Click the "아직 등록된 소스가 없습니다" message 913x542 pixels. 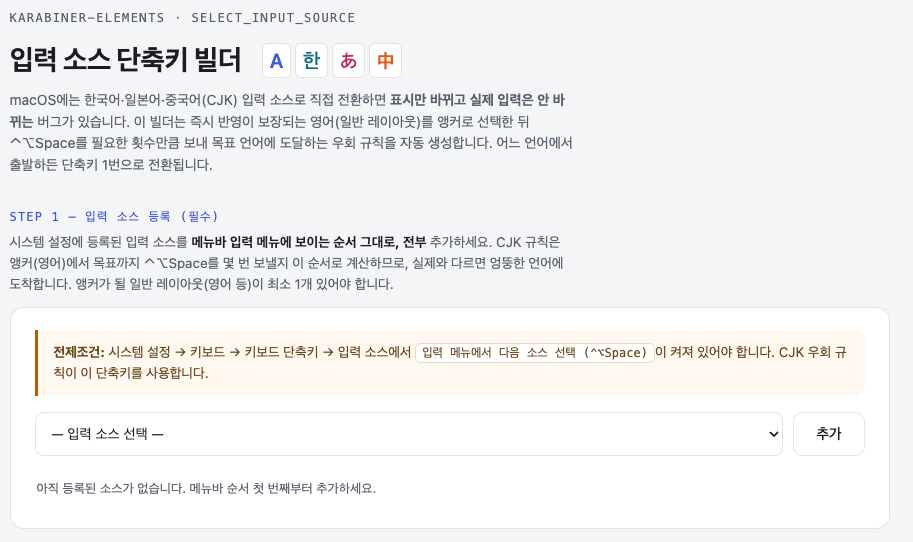tap(206, 488)
